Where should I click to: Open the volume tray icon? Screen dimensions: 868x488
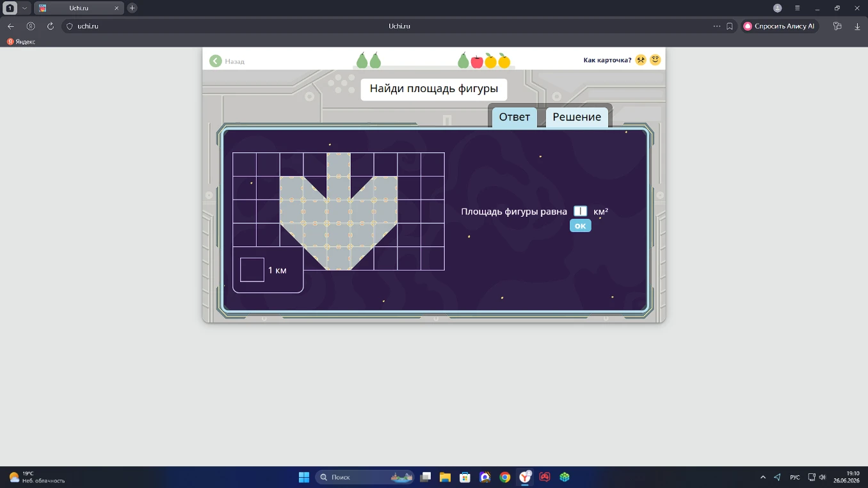tap(822, 477)
